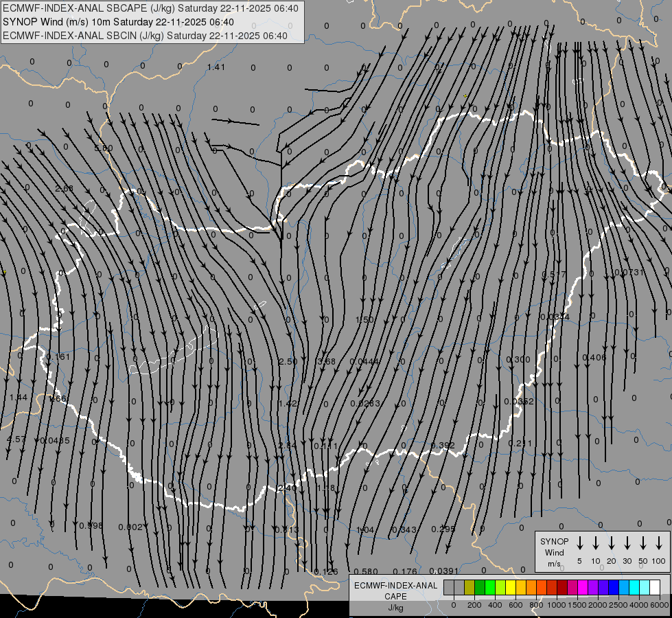
Task: Click the 5.60 value on the map
Action: pyautogui.click(x=103, y=148)
